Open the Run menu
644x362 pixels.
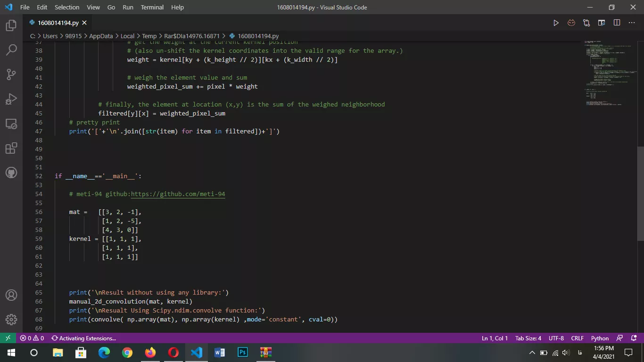(x=128, y=7)
